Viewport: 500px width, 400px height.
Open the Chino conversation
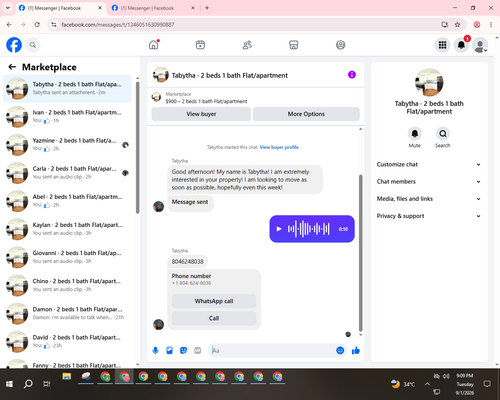[x=67, y=286]
